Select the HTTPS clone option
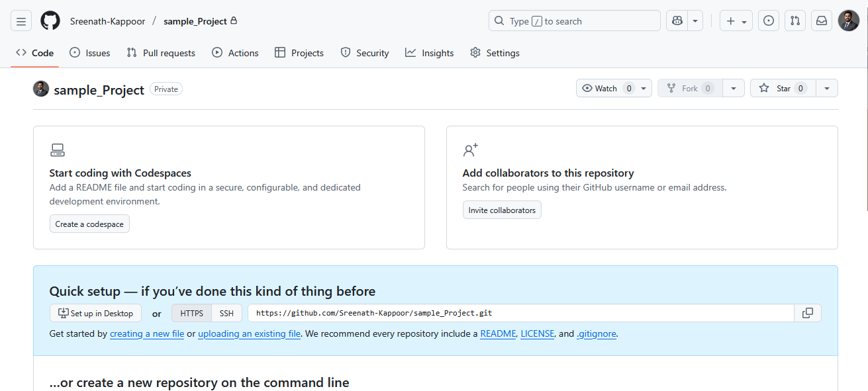 coord(191,312)
